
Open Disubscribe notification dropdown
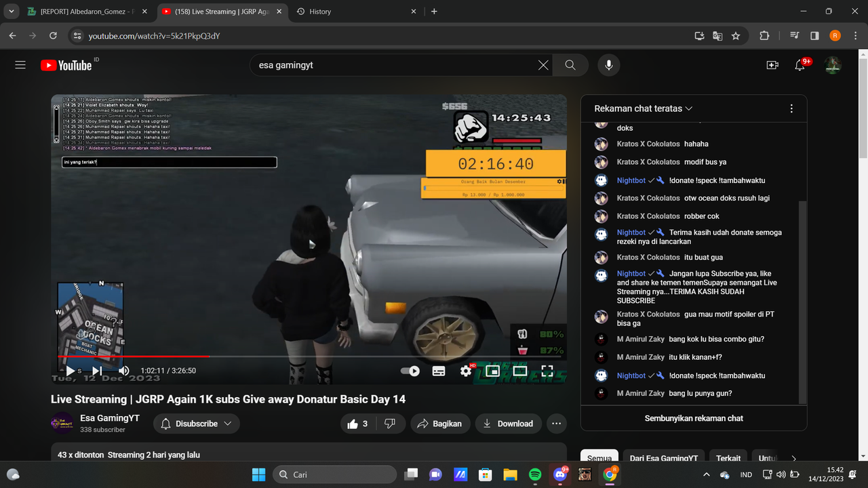click(x=197, y=424)
